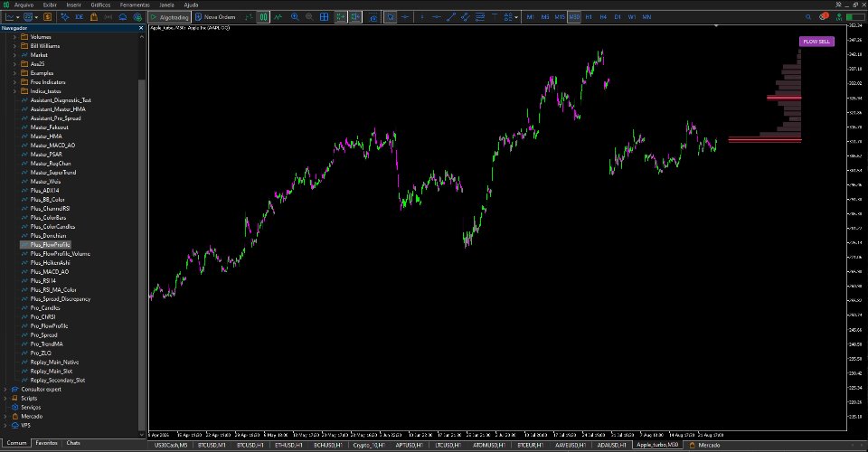Click the signals radio icon
The width and height of the screenshot is (868, 452).
click(108, 17)
